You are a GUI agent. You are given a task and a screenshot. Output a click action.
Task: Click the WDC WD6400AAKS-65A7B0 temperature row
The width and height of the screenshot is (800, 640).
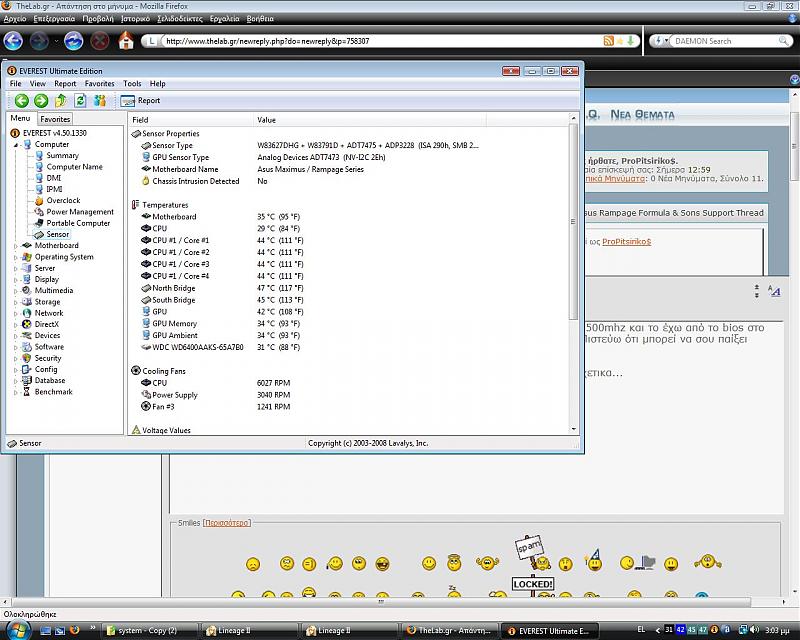(220, 348)
